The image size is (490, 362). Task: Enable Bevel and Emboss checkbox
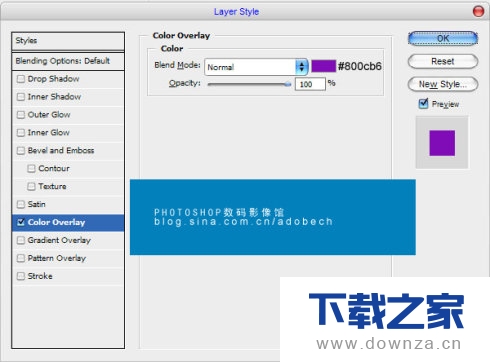coord(21,151)
